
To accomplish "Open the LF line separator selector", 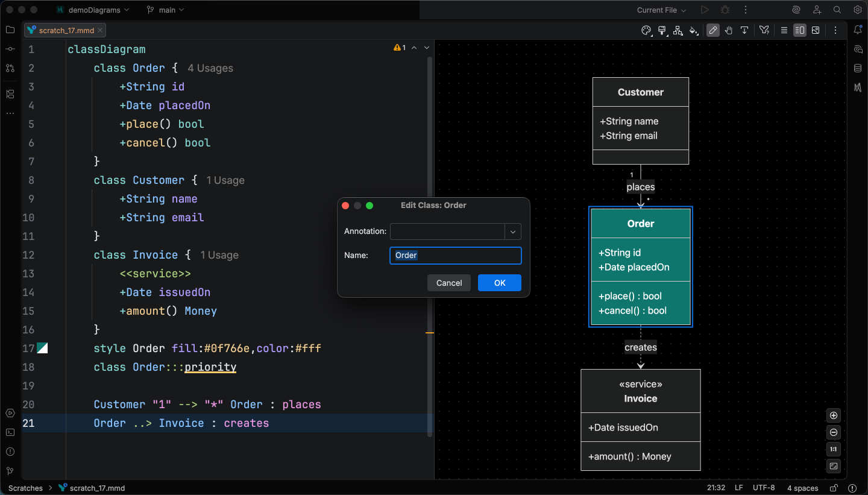I will click(738, 488).
